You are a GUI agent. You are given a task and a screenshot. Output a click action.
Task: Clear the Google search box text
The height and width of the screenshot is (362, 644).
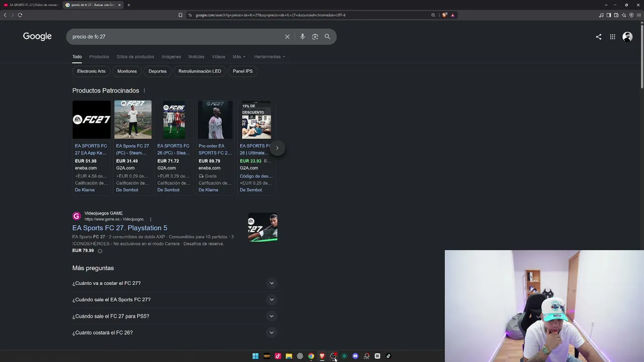(287, 37)
